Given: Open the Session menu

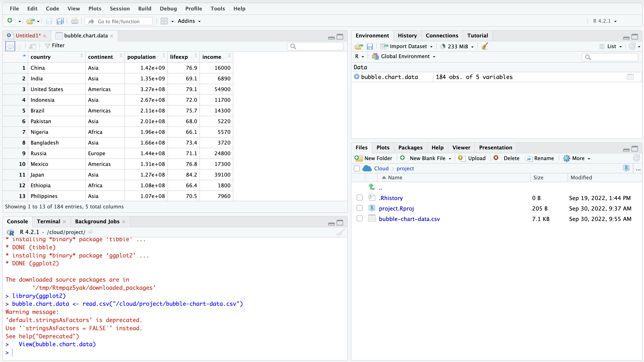Looking at the screenshot, I should pos(120,9).
